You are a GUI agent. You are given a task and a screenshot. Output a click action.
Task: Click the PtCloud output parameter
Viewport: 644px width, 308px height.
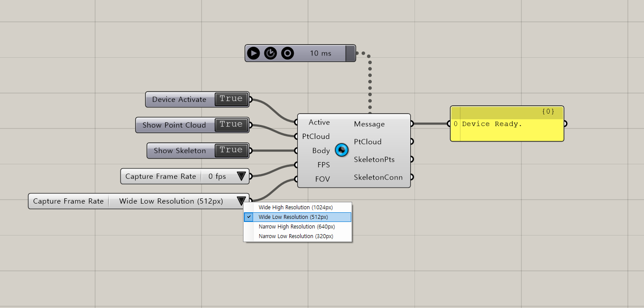click(x=368, y=142)
